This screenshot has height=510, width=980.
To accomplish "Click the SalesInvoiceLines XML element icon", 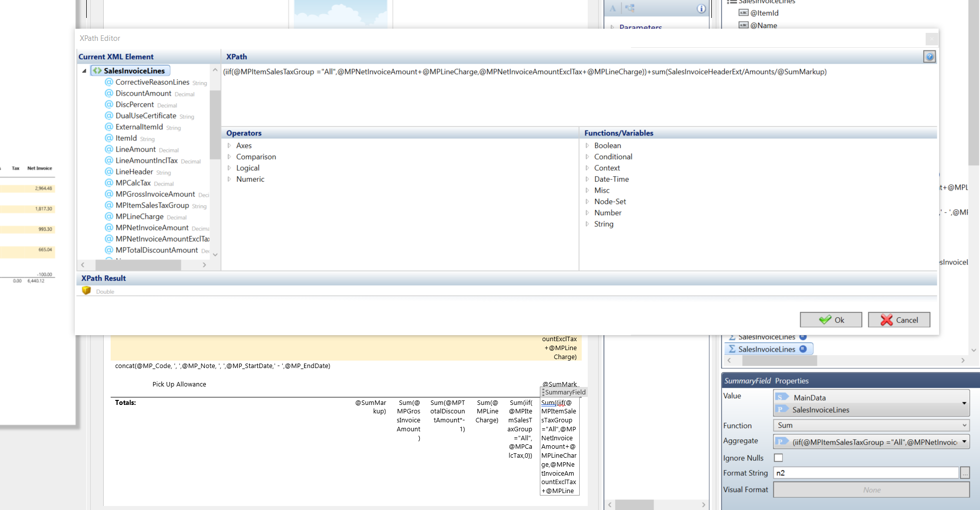I will click(97, 71).
